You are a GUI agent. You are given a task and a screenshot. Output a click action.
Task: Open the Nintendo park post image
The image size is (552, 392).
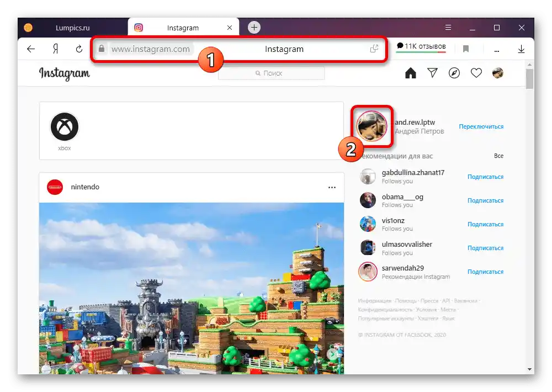point(192,288)
